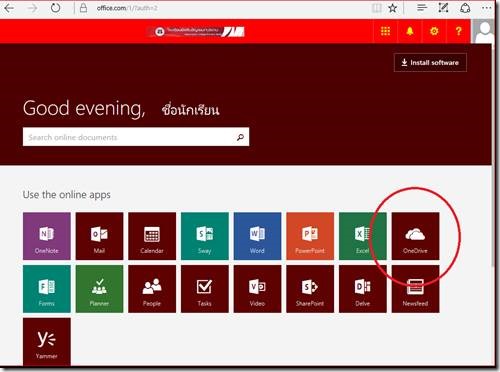Open the Tasks app tile
Image resolution: width=500 pixels, height=372 pixels.
205,289
